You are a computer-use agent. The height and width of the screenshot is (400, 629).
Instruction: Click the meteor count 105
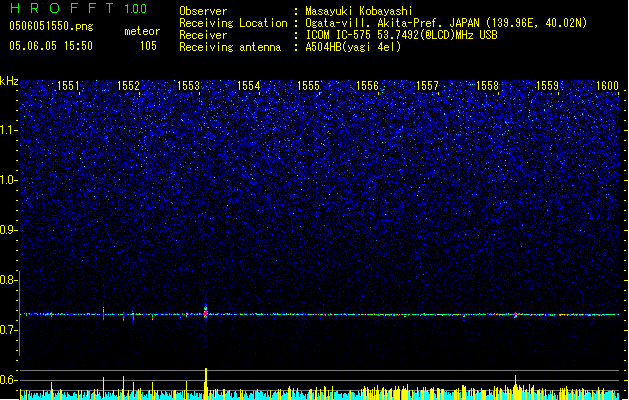[148, 46]
